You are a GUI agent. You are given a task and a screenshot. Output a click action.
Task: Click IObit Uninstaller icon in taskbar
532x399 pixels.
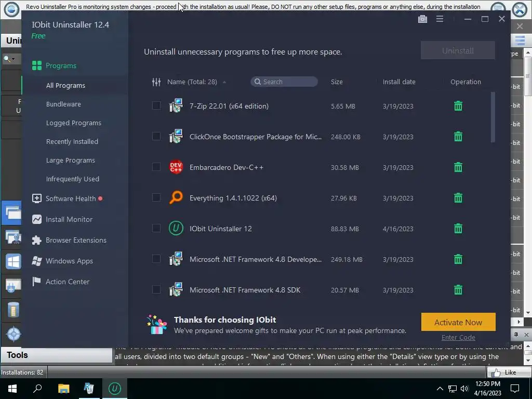[114, 389]
